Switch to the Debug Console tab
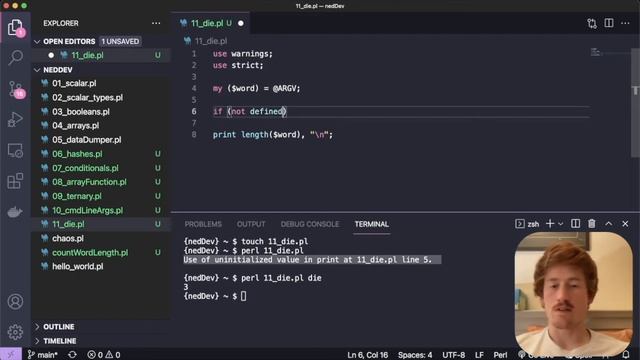The image size is (640, 360). coord(310,224)
